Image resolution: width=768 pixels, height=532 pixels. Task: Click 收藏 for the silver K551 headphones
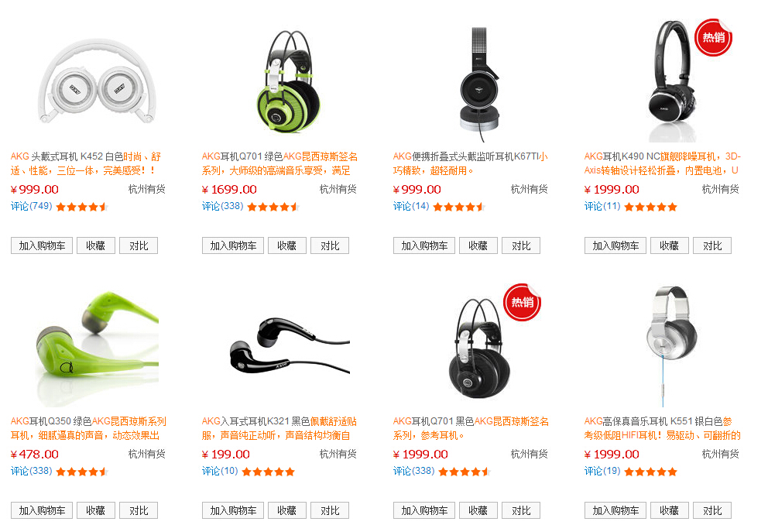670,510
